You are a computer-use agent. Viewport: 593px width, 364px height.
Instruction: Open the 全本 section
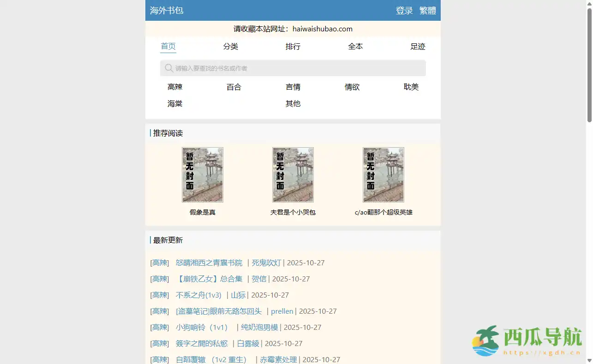355,46
